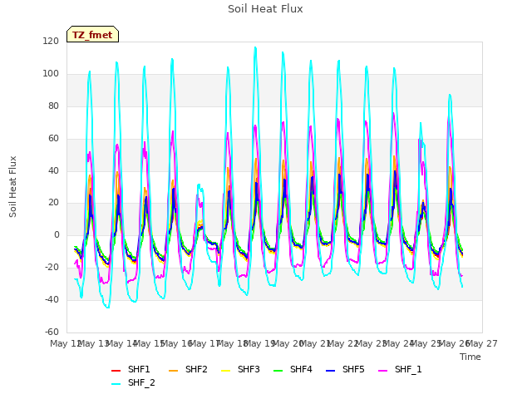Click the blue SHF5 legend swatch
The image size is (532, 399).
pyautogui.click(x=331, y=370)
